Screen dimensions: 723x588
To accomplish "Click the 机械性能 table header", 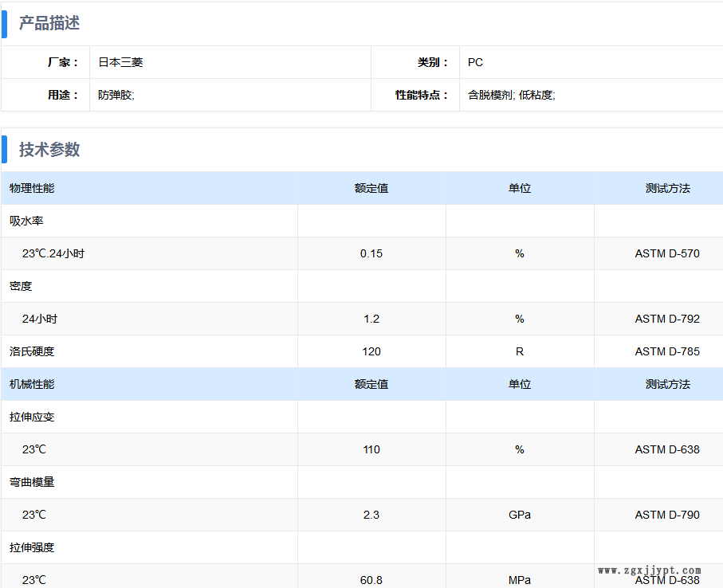I will click(32, 384).
